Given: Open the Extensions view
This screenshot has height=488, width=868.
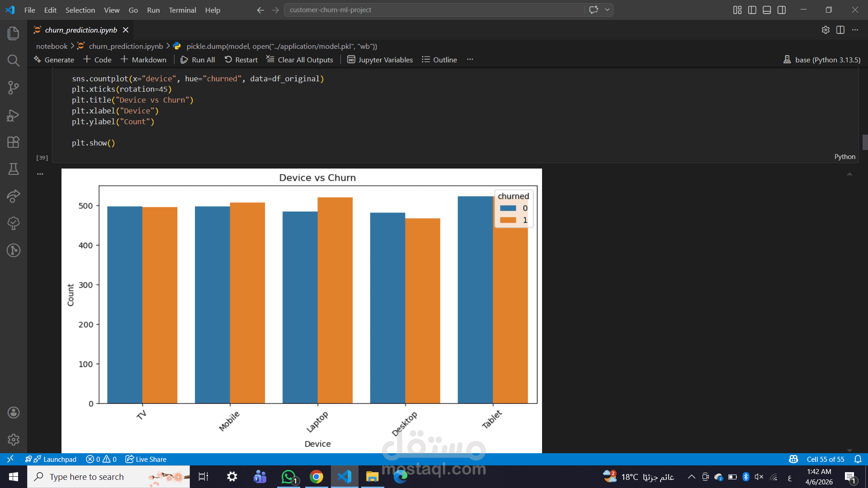Looking at the screenshot, I should (13, 142).
